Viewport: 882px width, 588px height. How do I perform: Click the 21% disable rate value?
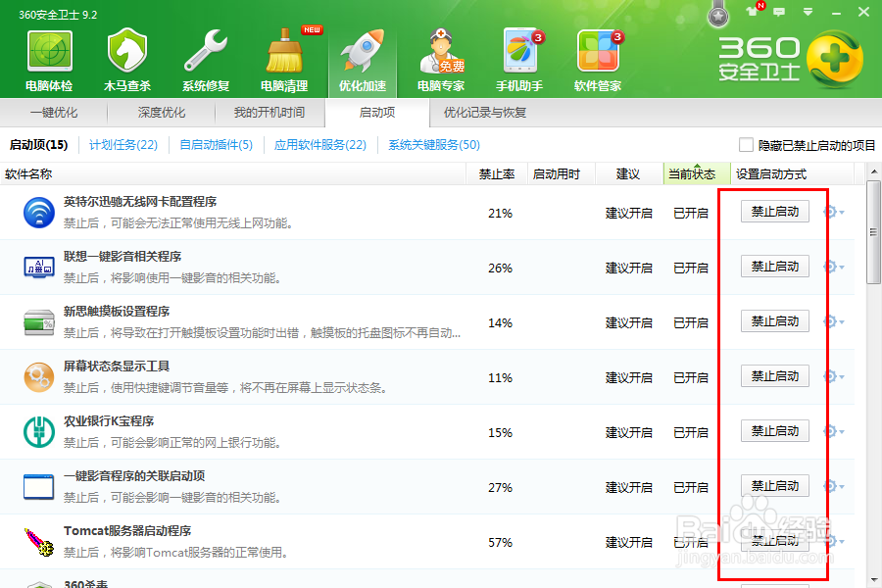[500, 214]
